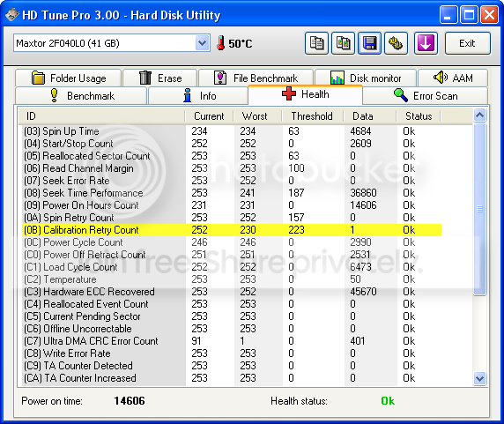The width and height of the screenshot is (504, 424).
Task: Sort by the Current column header
Action: tap(209, 116)
